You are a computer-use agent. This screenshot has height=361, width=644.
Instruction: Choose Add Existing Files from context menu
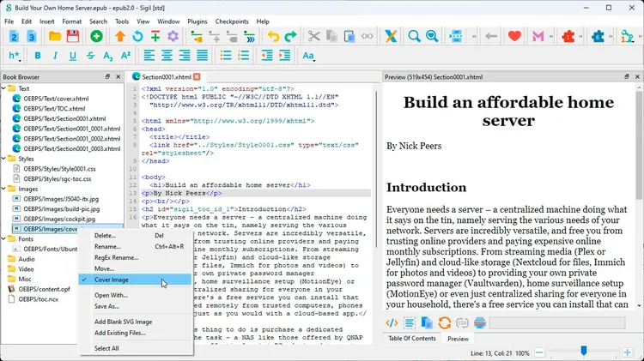click(x=120, y=333)
